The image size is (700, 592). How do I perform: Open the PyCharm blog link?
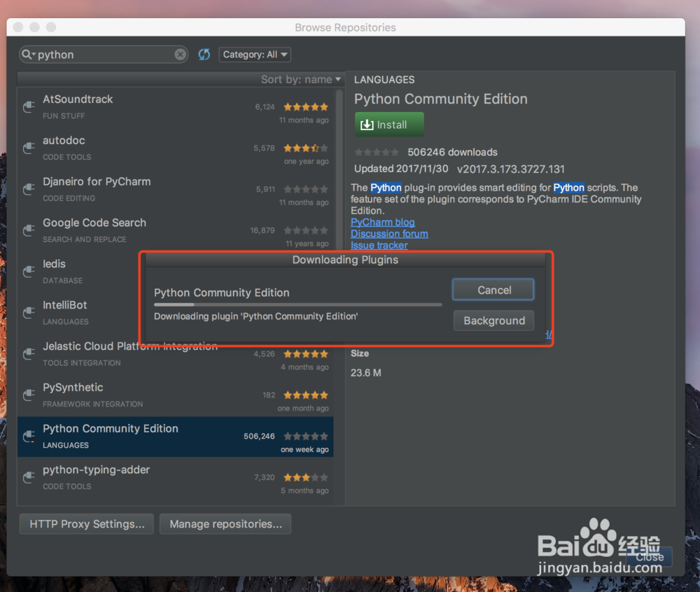click(383, 222)
